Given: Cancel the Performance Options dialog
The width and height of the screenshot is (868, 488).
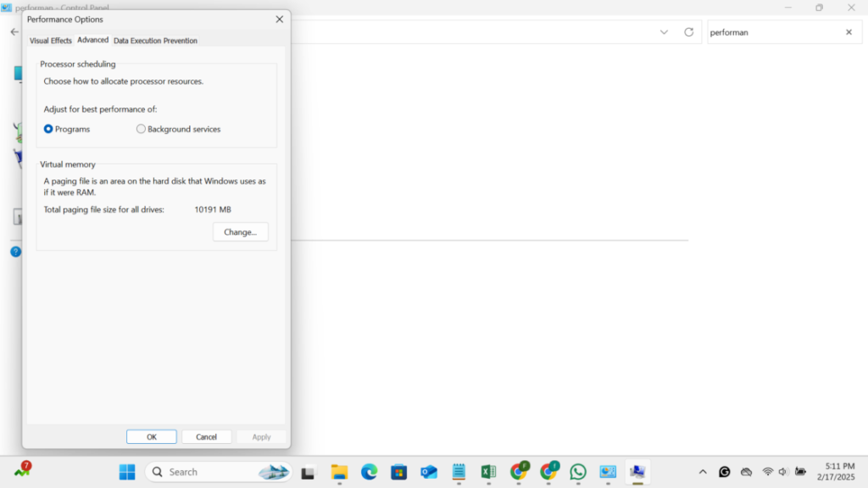Looking at the screenshot, I should [206, 436].
